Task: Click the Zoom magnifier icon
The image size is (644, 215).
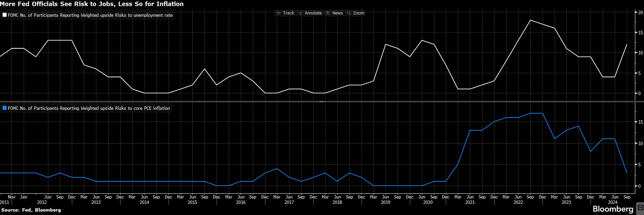Action: (349, 13)
